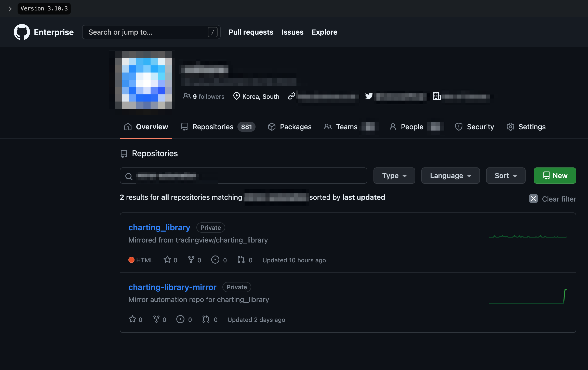Create a New repository
The image size is (588, 370).
(x=555, y=176)
